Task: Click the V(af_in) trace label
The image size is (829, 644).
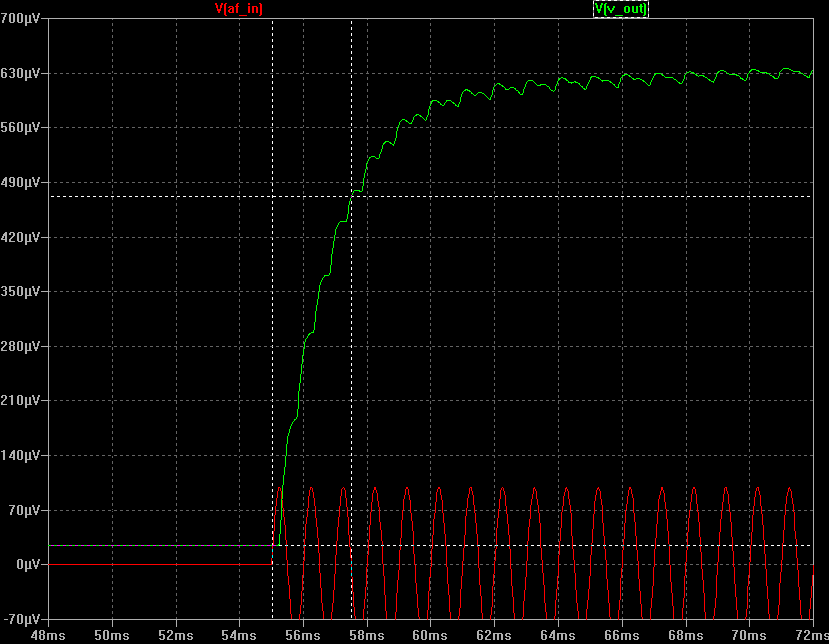Action: pos(239,8)
